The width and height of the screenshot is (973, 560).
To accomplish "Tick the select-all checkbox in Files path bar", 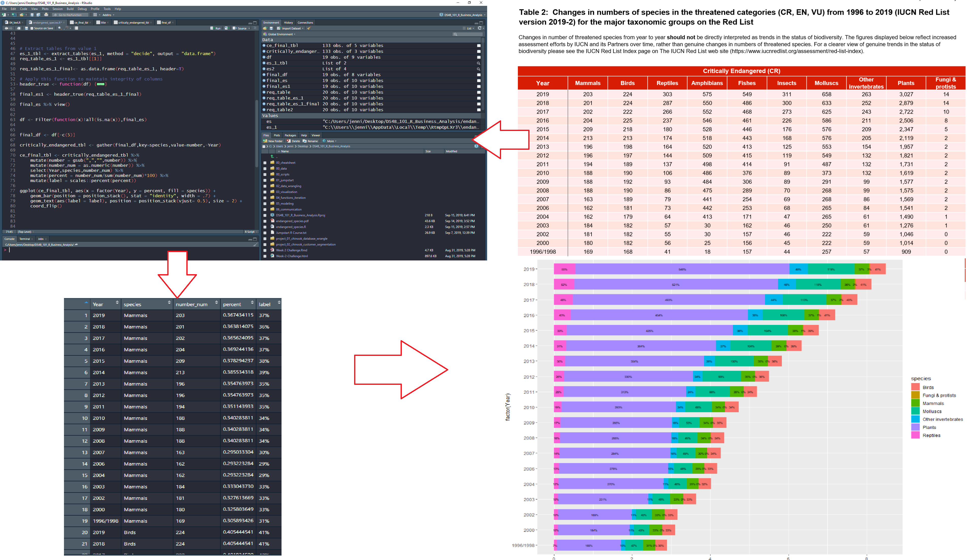I will click(264, 146).
